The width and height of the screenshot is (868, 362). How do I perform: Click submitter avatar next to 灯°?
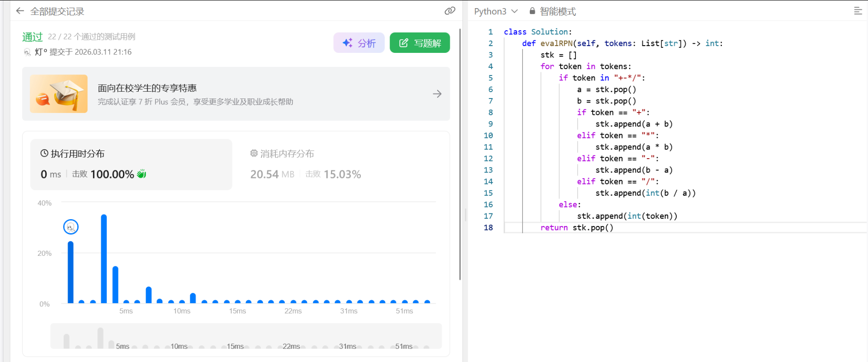click(27, 52)
